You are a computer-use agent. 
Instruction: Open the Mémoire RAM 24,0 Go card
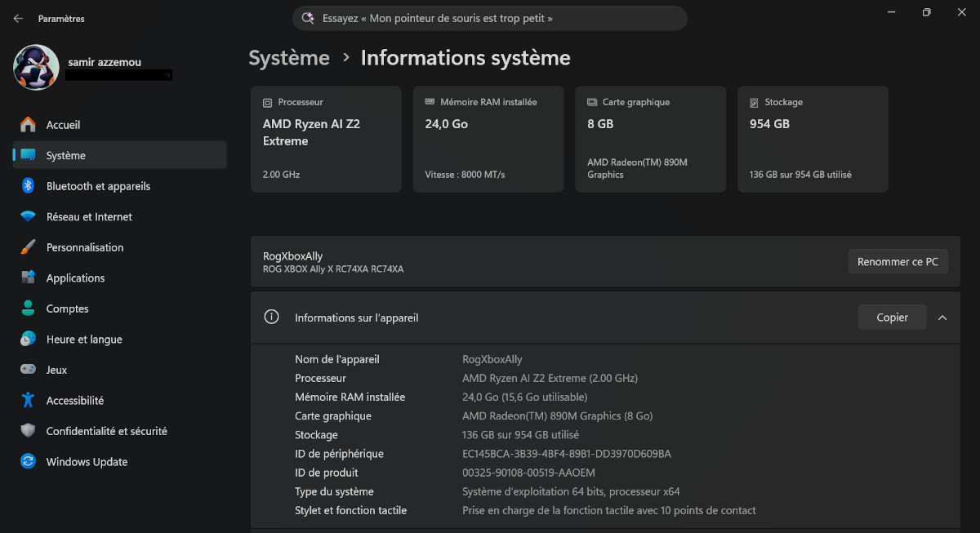(x=488, y=139)
